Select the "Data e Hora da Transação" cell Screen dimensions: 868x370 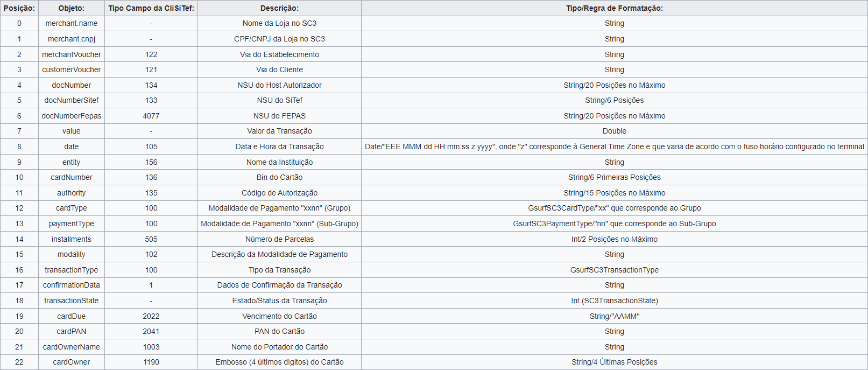279,146
